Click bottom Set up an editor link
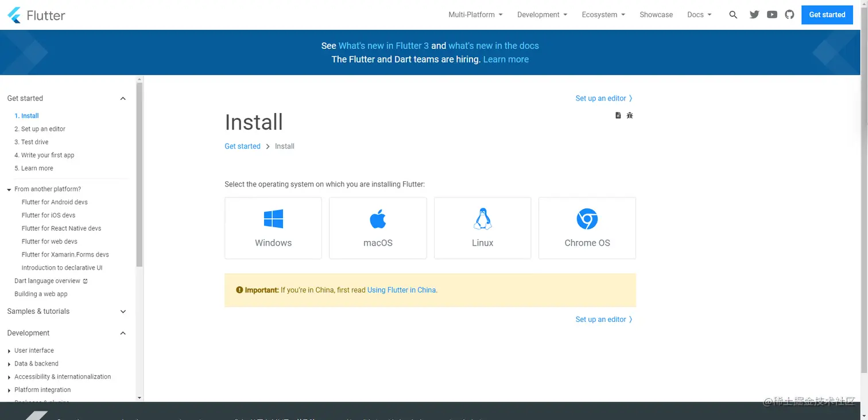The image size is (868, 420). (604, 320)
